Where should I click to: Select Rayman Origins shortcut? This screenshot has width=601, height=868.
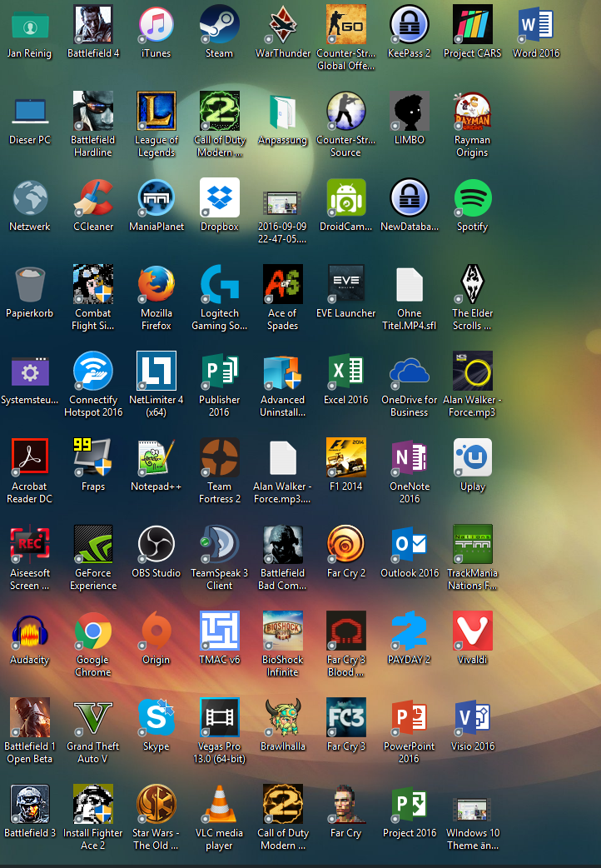click(x=473, y=112)
